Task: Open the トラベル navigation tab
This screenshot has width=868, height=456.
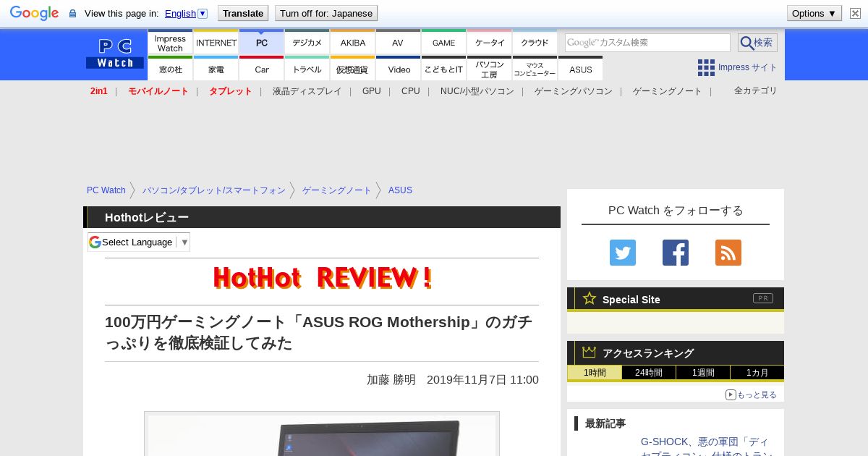Action: tap(307, 69)
